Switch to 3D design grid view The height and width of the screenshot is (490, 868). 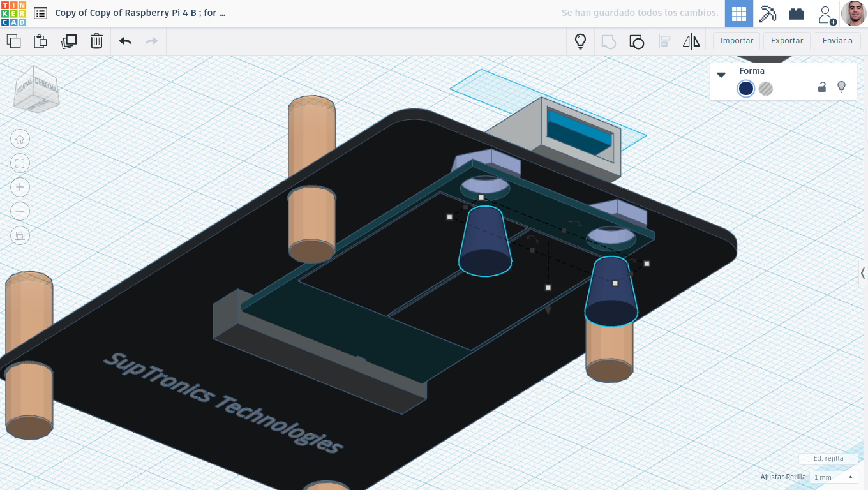(x=739, y=13)
